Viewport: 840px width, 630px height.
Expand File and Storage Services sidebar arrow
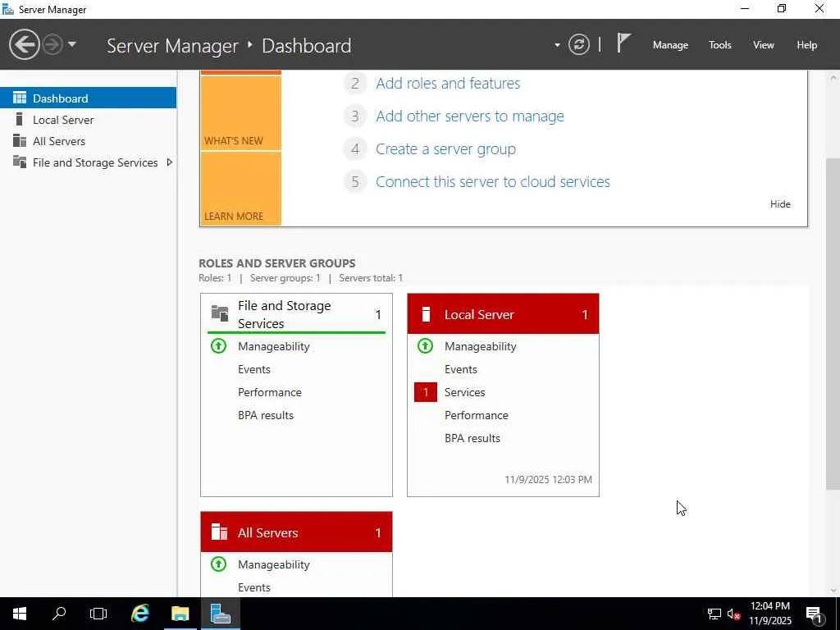coord(169,162)
